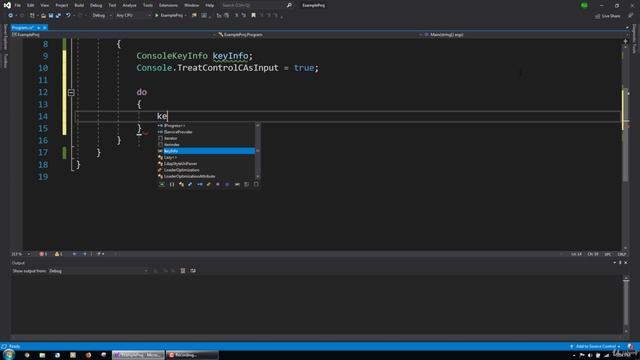The height and width of the screenshot is (360, 640).
Task: Close the Program.cs tab
Action: point(44,27)
